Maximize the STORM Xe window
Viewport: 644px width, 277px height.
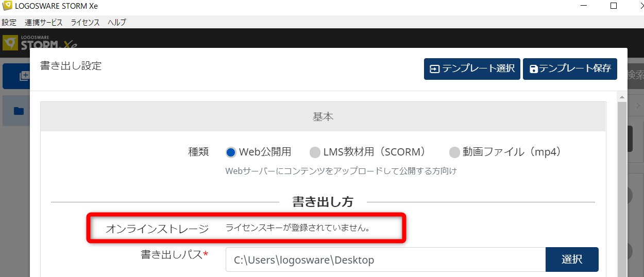(x=613, y=6)
